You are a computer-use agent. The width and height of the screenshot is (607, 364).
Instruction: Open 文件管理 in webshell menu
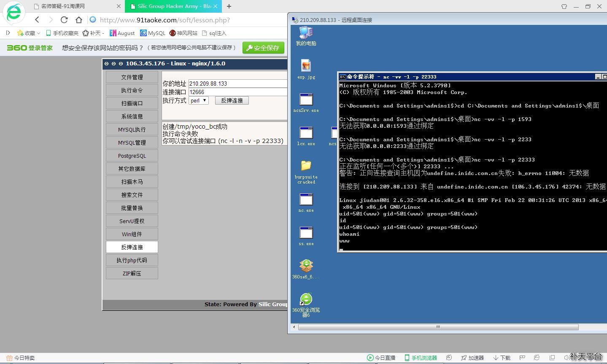click(x=132, y=77)
